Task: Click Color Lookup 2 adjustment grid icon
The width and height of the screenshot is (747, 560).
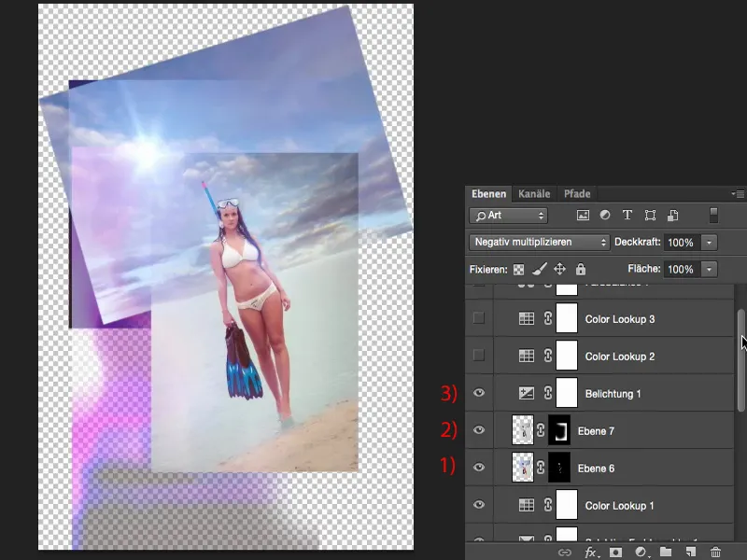Action: tap(527, 356)
